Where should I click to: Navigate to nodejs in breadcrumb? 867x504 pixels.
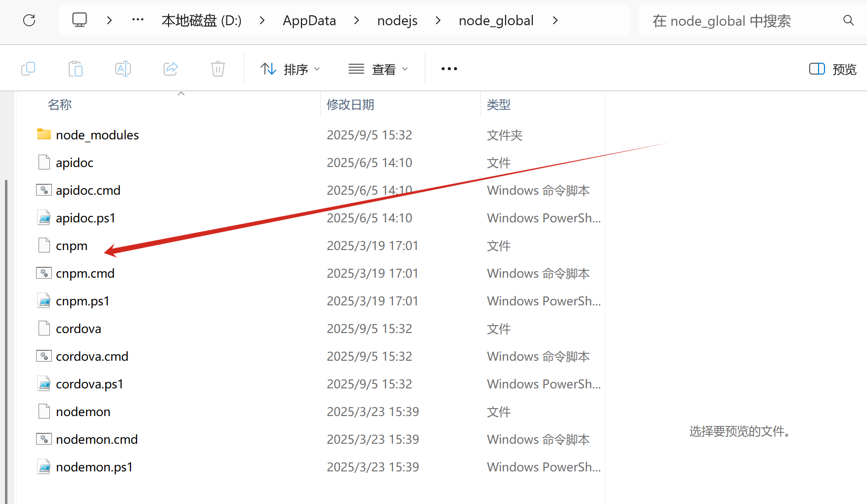point(397,21)
